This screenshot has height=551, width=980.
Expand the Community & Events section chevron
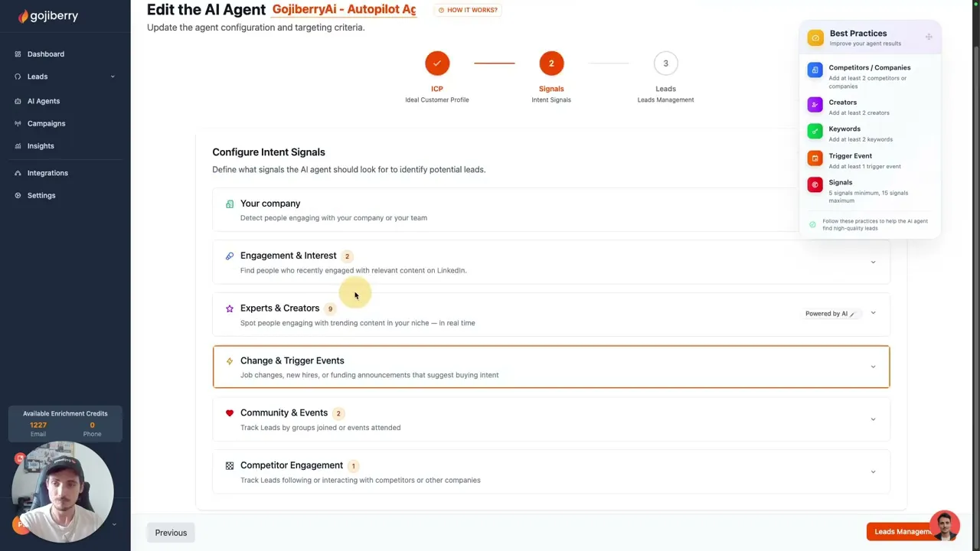873,419
